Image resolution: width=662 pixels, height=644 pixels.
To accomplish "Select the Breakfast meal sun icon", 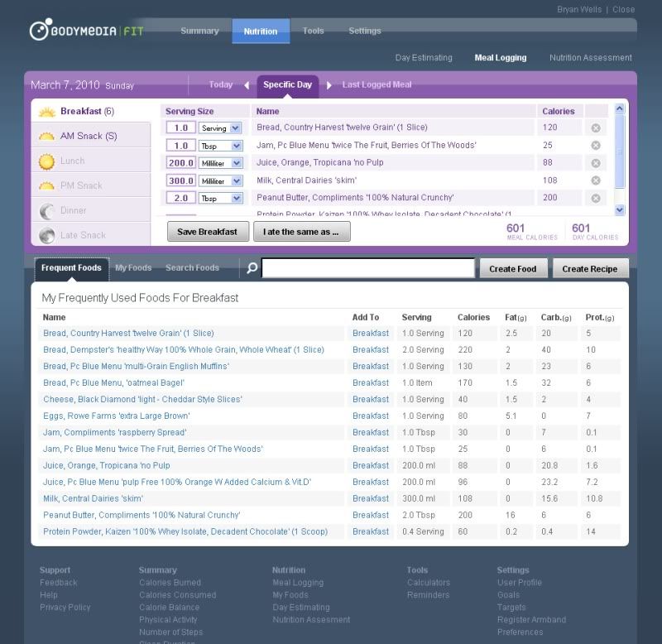I will tap(47, 112).
